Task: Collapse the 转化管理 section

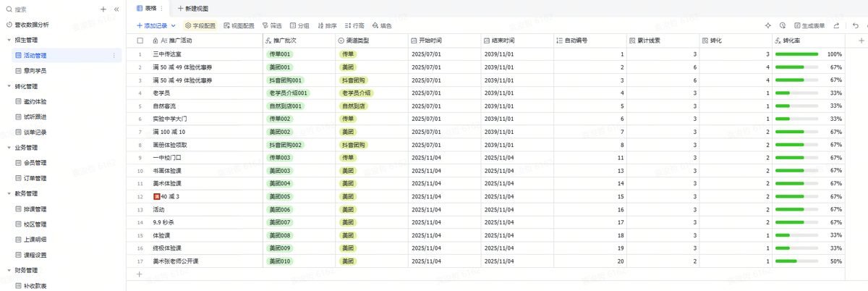Action: pyautogui.click(x=8, y=86)
